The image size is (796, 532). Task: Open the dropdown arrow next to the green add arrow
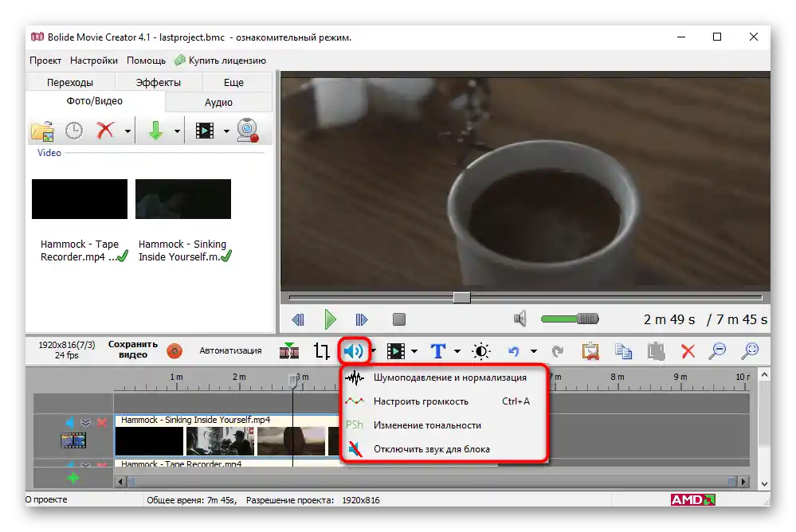click(x=177, y=131)
